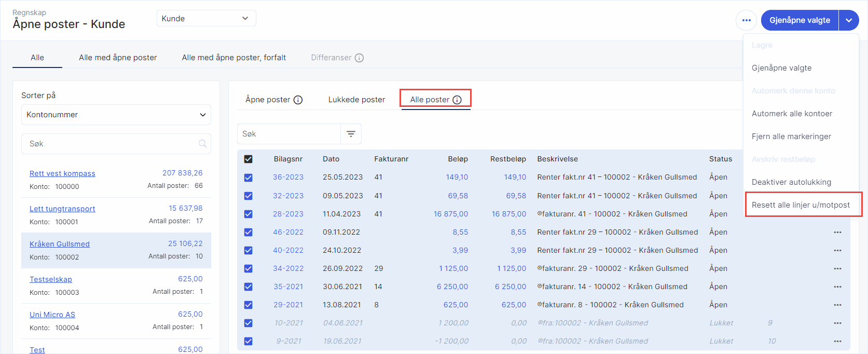Open the Lett tungtransport customer link
The width and height of the screenshot is (868, 354).
click(x=62, y=209)
